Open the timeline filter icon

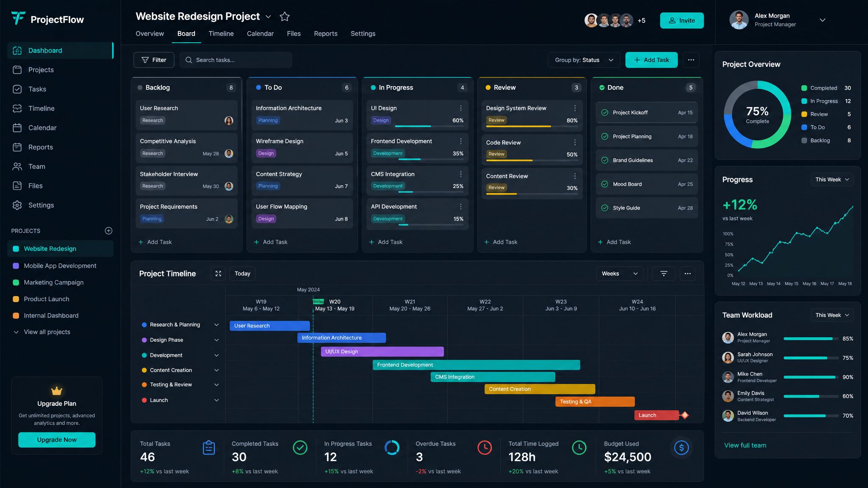[664, 274]
